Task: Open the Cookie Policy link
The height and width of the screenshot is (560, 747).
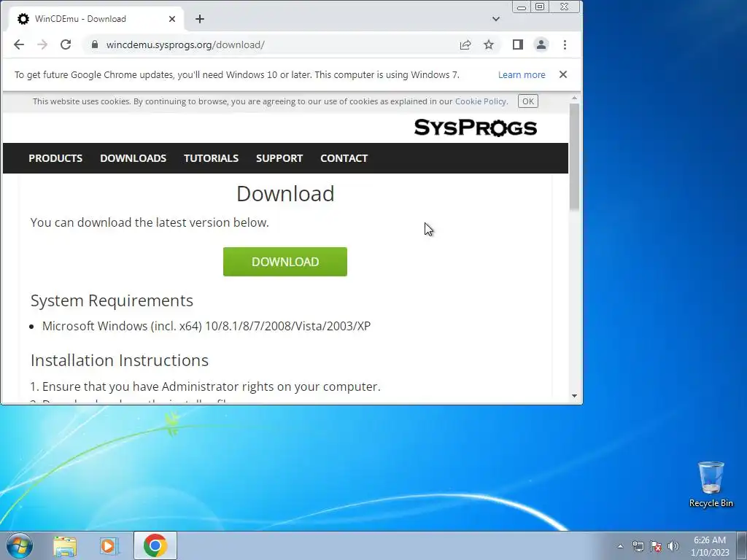Action: [481, 101]
